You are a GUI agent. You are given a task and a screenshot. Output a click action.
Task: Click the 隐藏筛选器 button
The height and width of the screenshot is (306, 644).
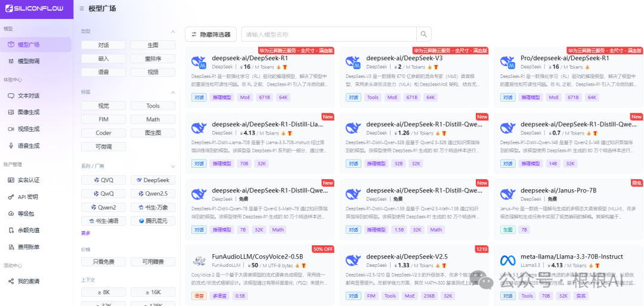[x=210, y=35]
